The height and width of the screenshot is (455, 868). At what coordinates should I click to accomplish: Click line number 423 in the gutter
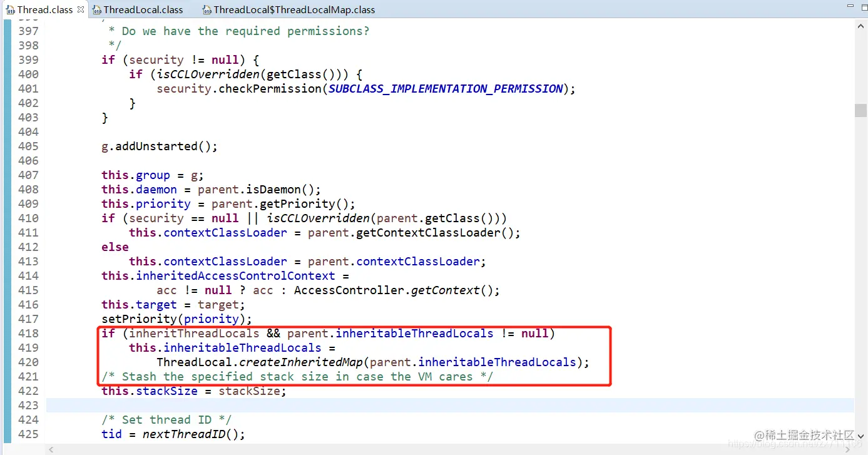(x=28, y=406)
